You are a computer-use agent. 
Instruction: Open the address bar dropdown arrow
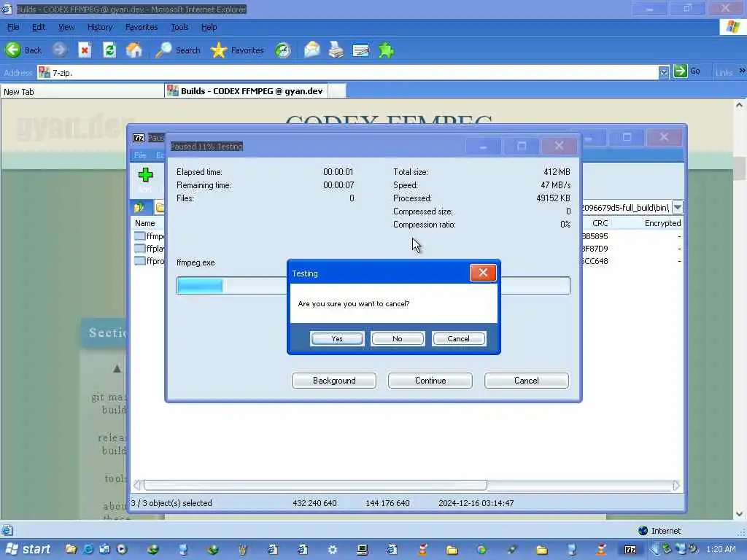pos(664,72)
